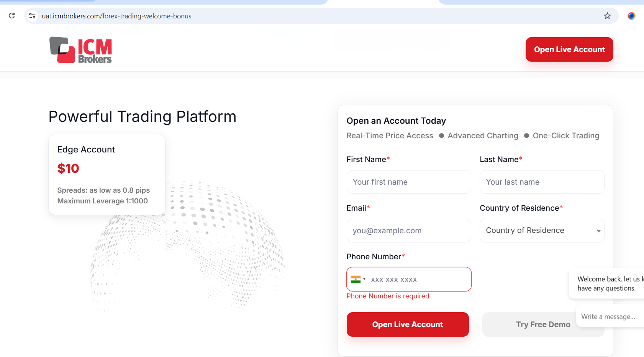Image resolution: width=644 pixels, height=357 pixels.
Task: Bookmark this page with the star icon
Action: pos(607,16)
